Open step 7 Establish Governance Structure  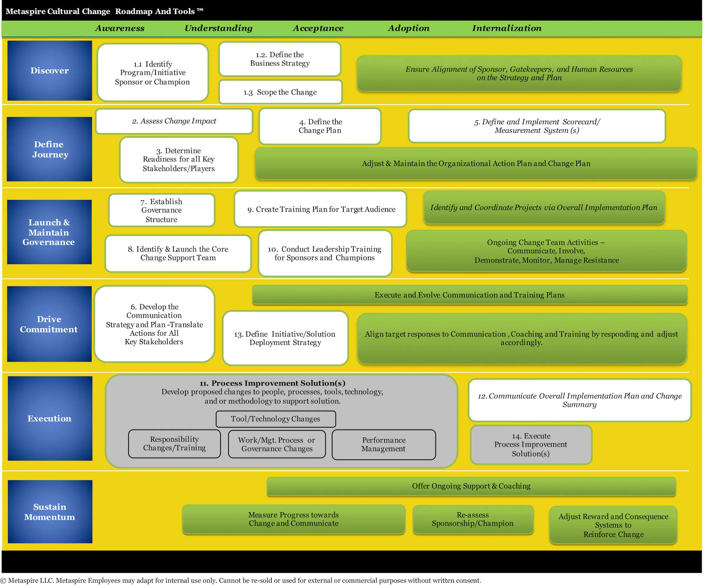pos(162,210)
